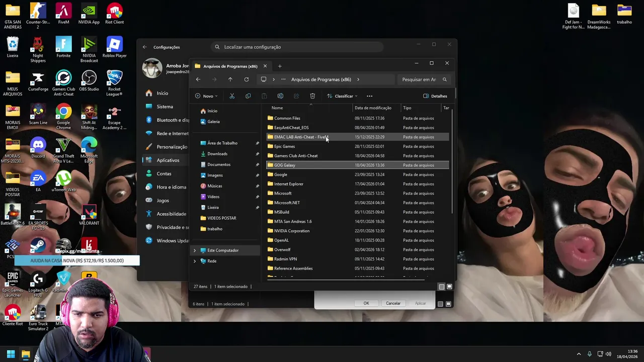Select the GOG Galaxy folder row
Viewport: 644px width, 362px height.
(x=357, y=165)
